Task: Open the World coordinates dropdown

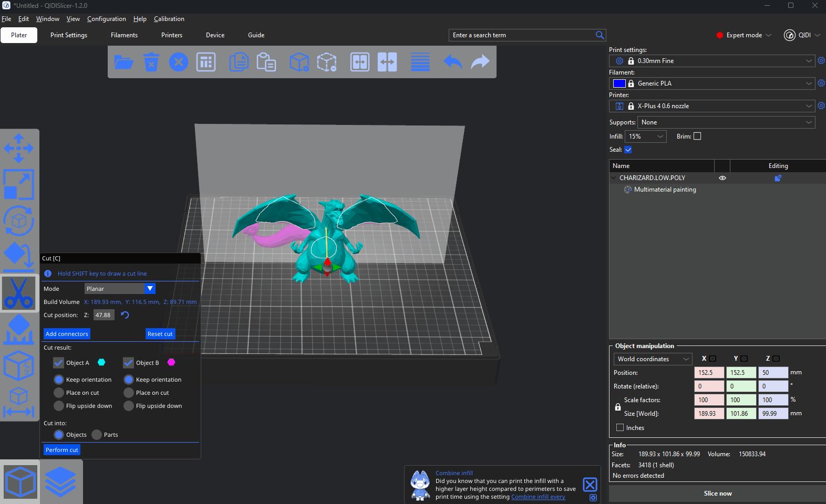Action: 653,359
